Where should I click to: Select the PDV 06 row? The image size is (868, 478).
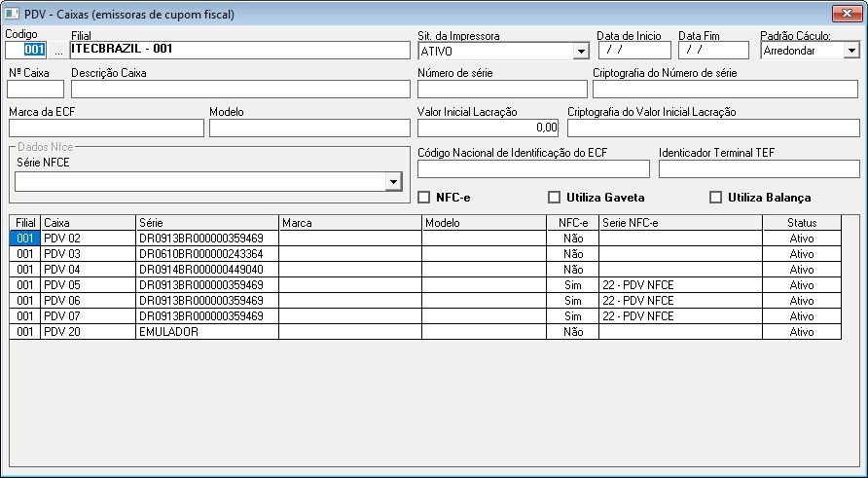[x=425, y=300]
